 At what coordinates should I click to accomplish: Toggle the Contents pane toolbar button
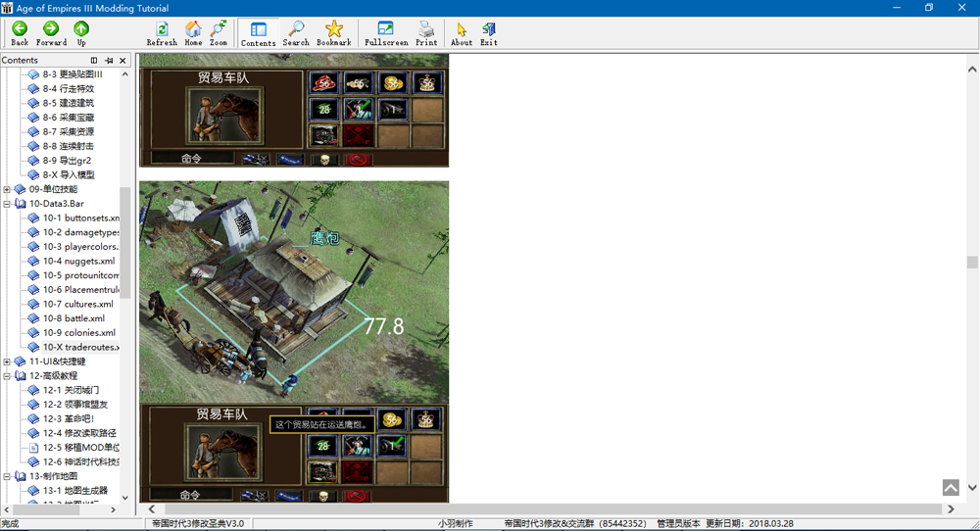(x=258, y=33)
